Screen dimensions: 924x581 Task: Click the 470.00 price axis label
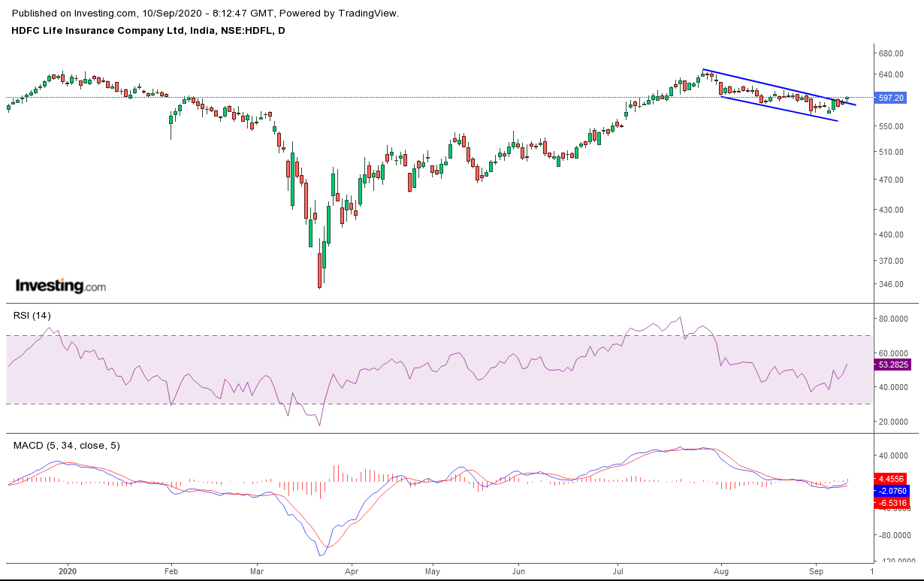(x=890, y=180)
